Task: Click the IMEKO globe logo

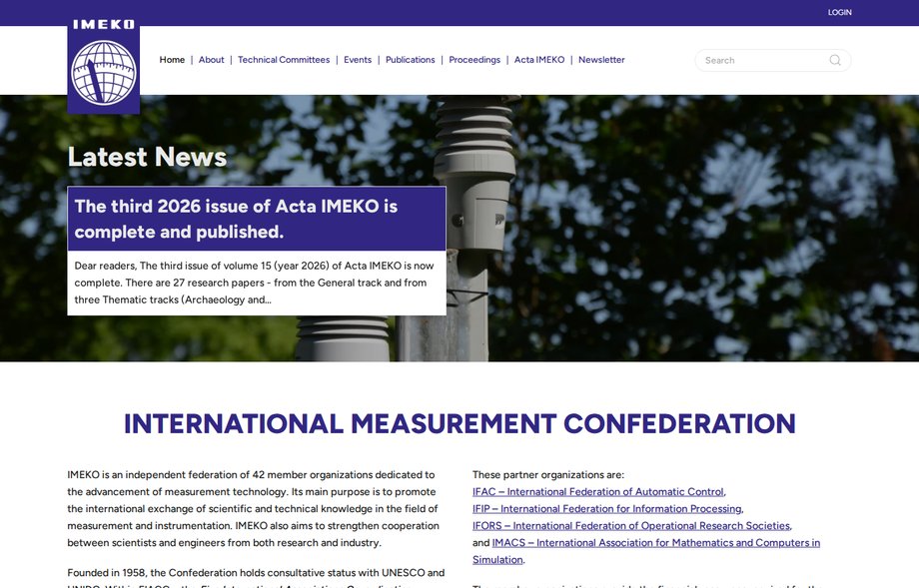Action: click(x=104, y=65)
